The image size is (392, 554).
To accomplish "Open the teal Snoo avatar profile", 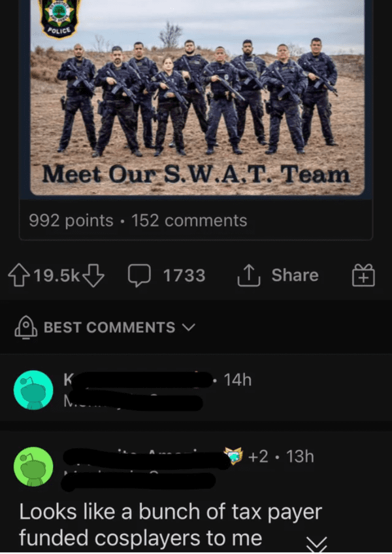I will [x=33, y=390].
